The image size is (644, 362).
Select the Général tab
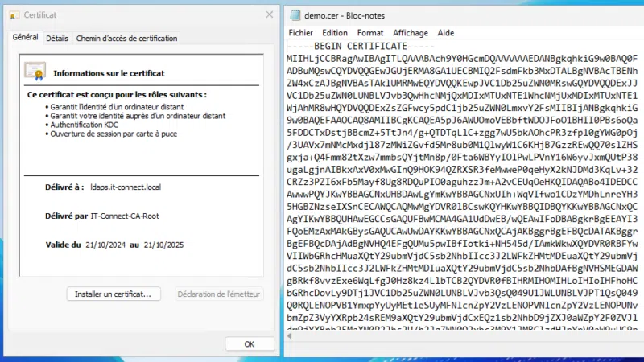pos(25,37)
